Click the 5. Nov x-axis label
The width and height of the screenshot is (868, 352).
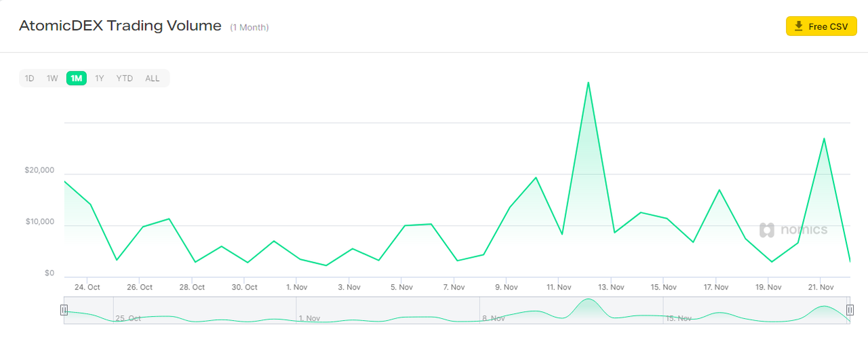click(x=401, y=287)
